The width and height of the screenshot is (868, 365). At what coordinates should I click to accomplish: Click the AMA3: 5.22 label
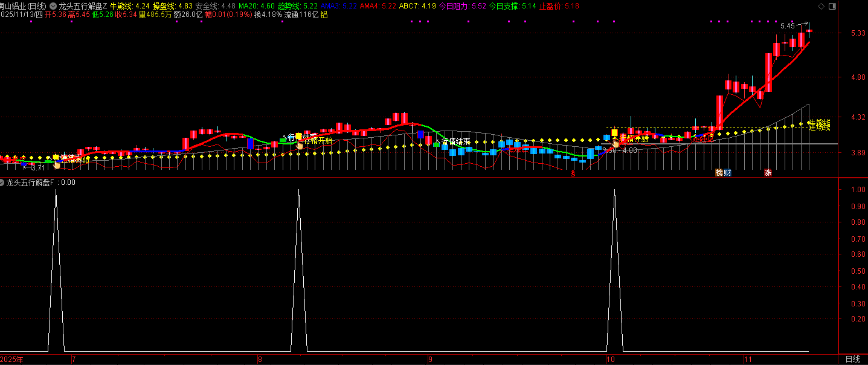(x=338, y=5)
